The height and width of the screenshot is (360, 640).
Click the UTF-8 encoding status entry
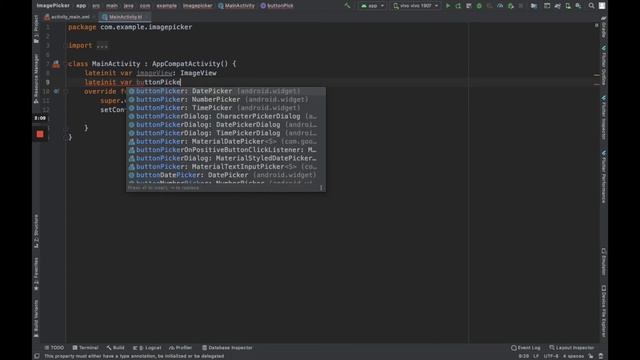click(551, 356)
